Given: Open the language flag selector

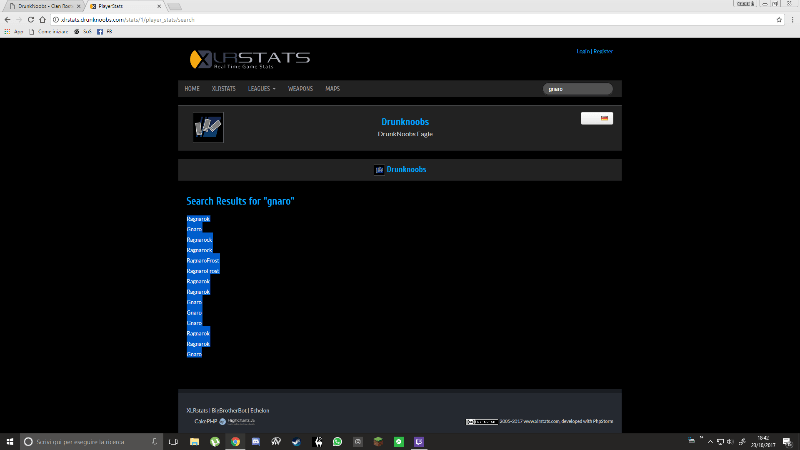Looking at the screenshot, I should point(597,118).
